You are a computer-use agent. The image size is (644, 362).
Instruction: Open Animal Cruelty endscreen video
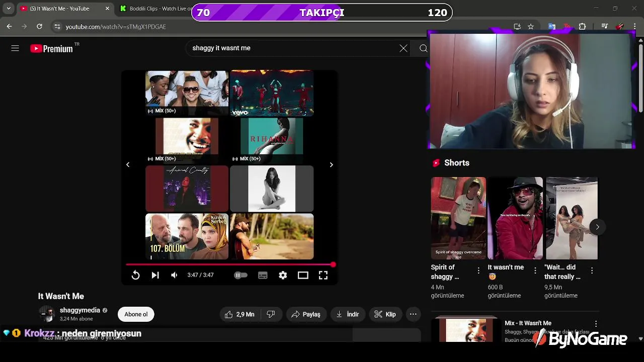[x=187, y=189]
